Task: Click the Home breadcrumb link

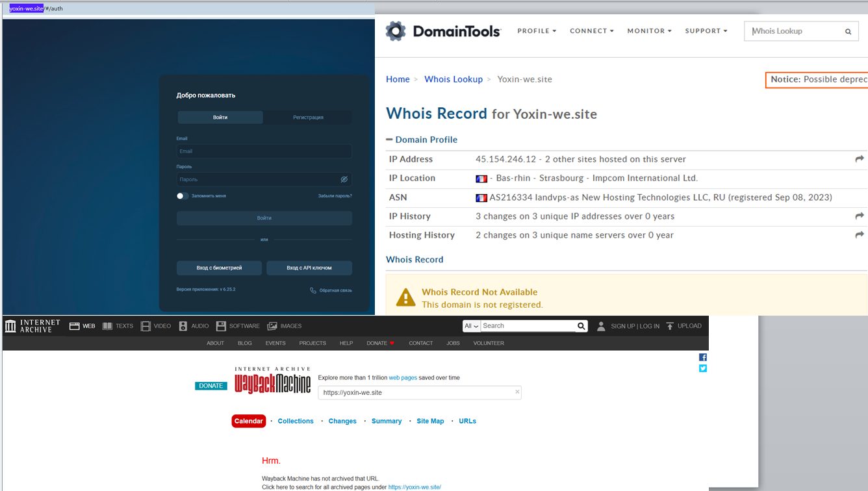Action: pyautogui.click(x=398, y=79)
